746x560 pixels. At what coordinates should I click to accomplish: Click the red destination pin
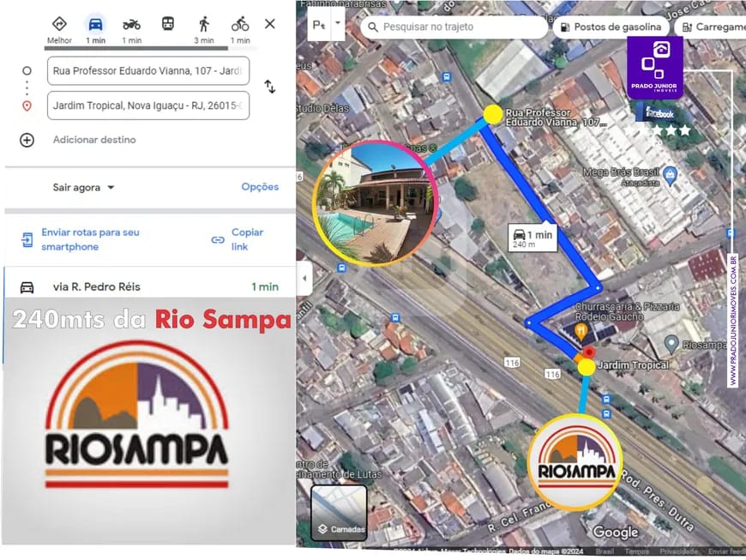pos(589,352)
